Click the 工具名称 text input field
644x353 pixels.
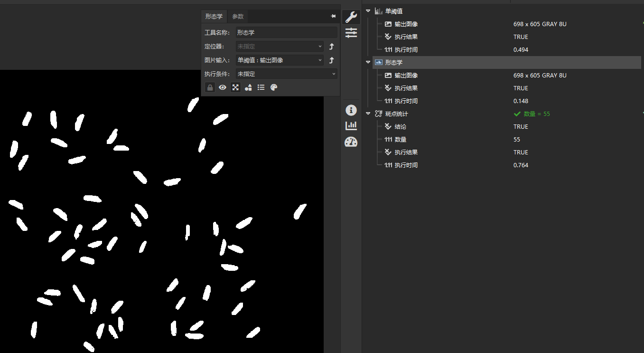pyautogui.click(x=286, y=33)
